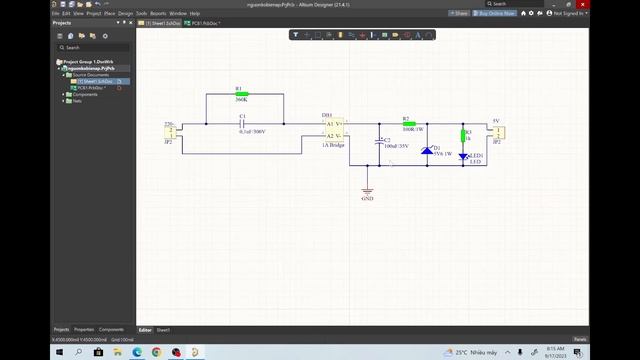Screen dimensions: 640x360
Task: Open the Setup system preferences gear
Action: 531,13
